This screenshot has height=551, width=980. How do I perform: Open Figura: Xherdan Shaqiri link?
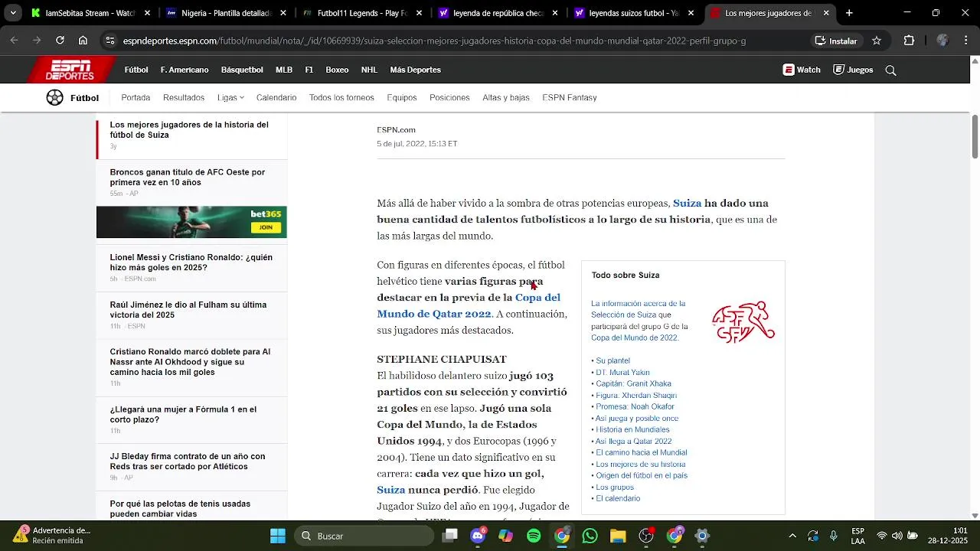(636, 395)
